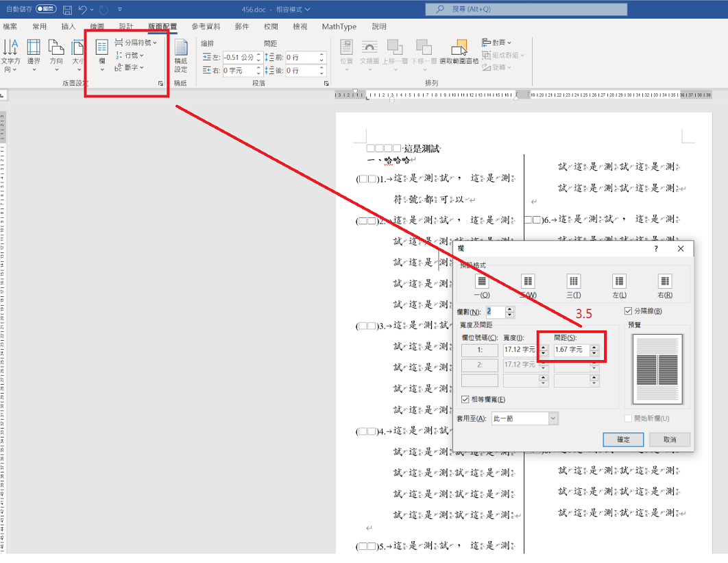Switch to the 參考資料 tab

pyautogui.click(x=206, y=27)
